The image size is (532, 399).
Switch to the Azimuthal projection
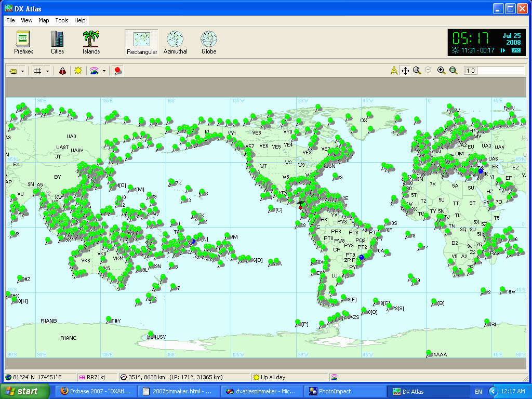(x=175, y=42)
